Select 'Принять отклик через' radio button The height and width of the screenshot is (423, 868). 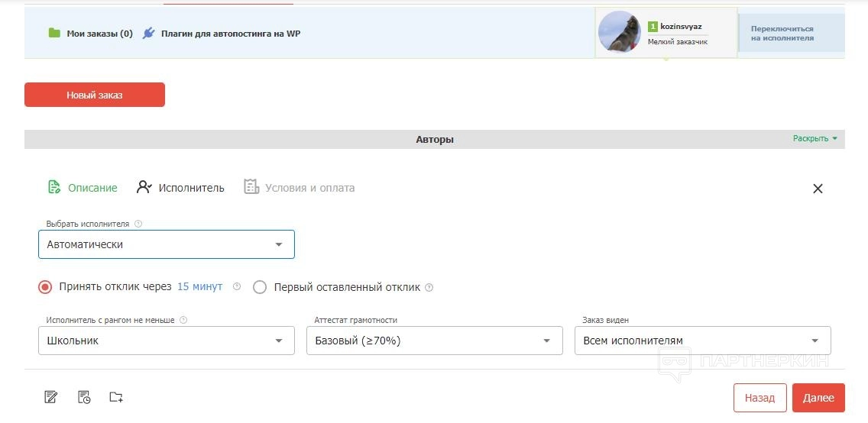click(x=45, y=287)
